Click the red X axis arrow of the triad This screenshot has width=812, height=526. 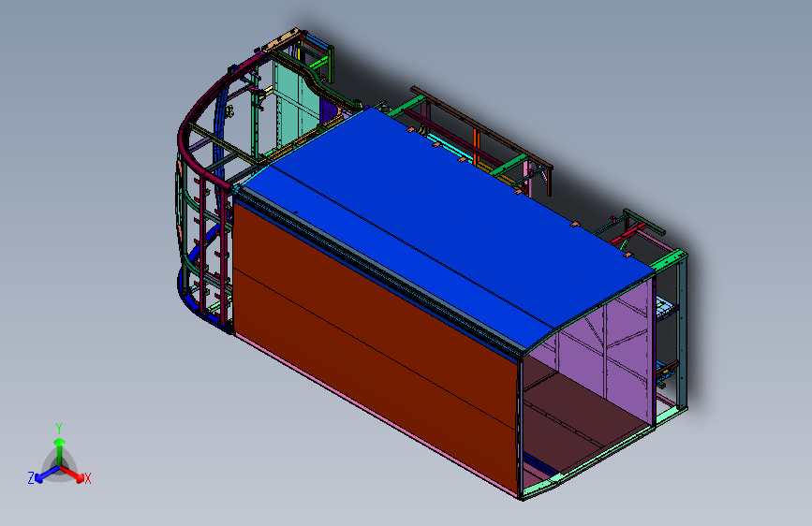click(74, 474)
